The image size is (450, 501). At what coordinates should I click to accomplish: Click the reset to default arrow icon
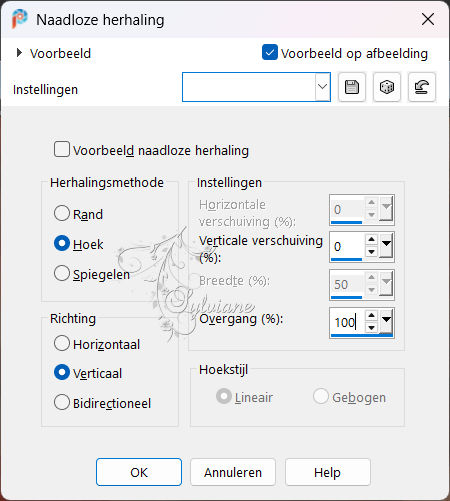(422, 87)
